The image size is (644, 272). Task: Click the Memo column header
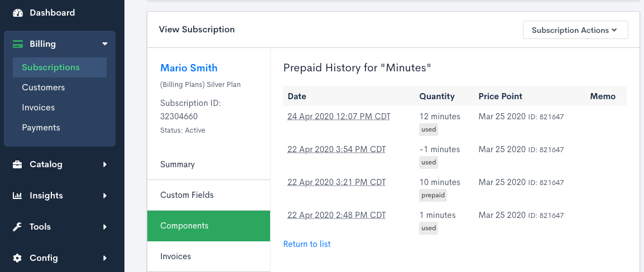603,96
